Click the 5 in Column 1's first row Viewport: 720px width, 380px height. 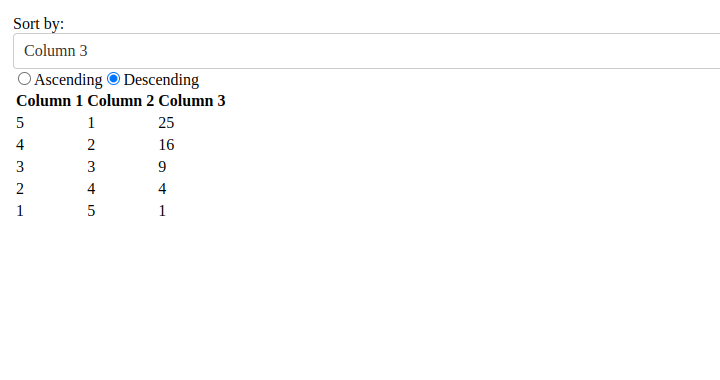click(x=20, y=123)
